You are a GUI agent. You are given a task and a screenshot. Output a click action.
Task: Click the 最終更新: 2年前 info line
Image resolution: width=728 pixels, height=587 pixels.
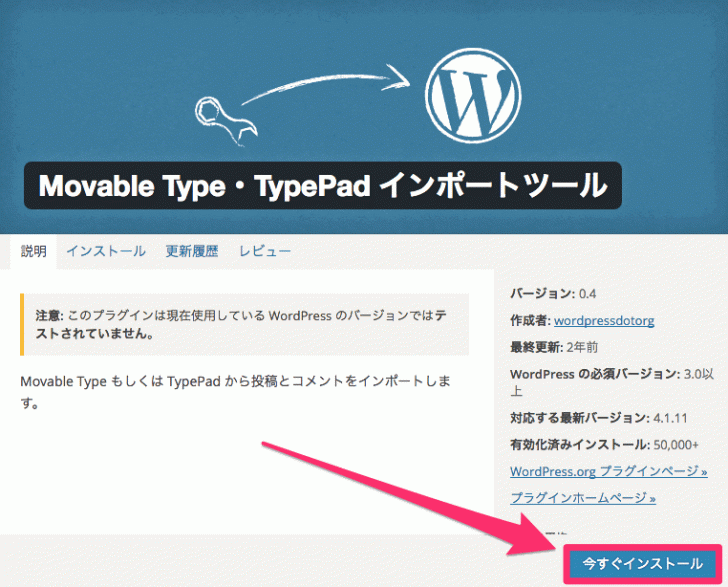[x=556, y=347]
